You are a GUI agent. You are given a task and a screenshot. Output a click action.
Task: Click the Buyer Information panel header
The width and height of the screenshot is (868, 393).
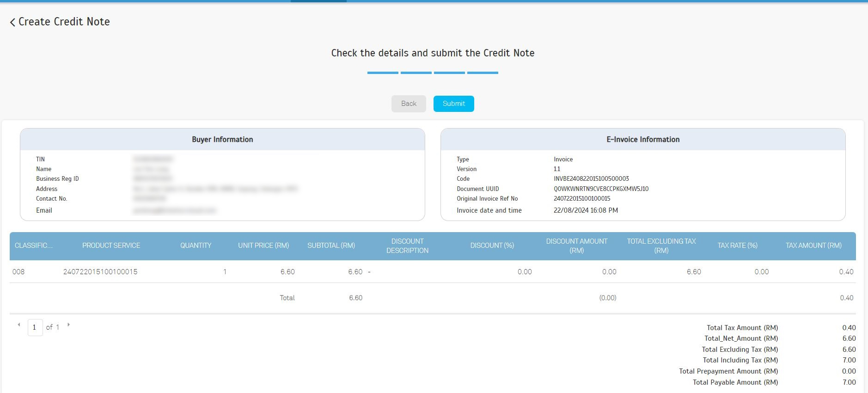point(222,140)
